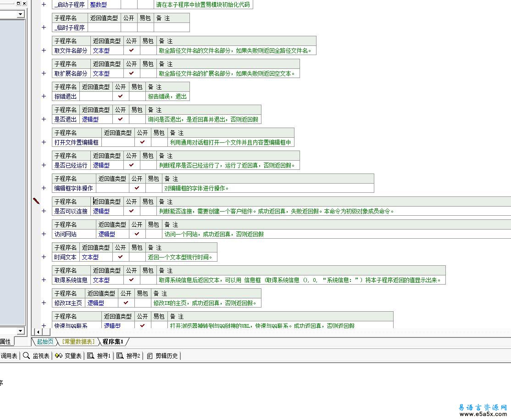This screenshot has height=420, width=511.
Task: Open the 变量表 variable table icon
Action: point(58,356)
